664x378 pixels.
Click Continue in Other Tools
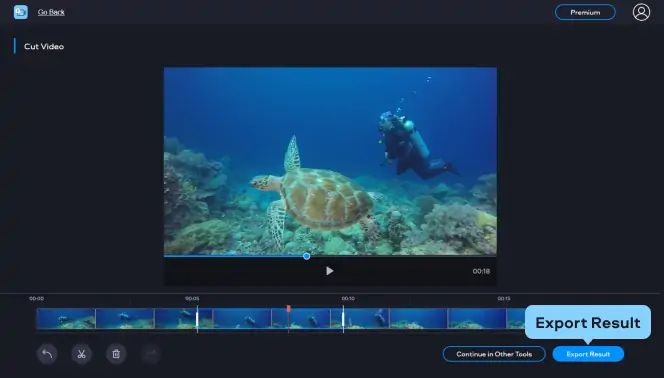[494, 354]
